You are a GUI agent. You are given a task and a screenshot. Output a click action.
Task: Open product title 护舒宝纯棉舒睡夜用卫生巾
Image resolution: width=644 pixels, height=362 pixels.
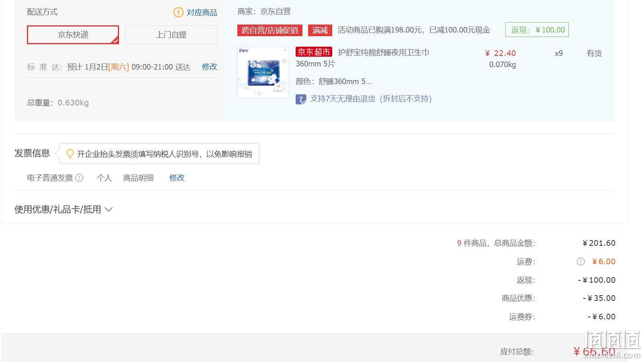click(383, 52)
